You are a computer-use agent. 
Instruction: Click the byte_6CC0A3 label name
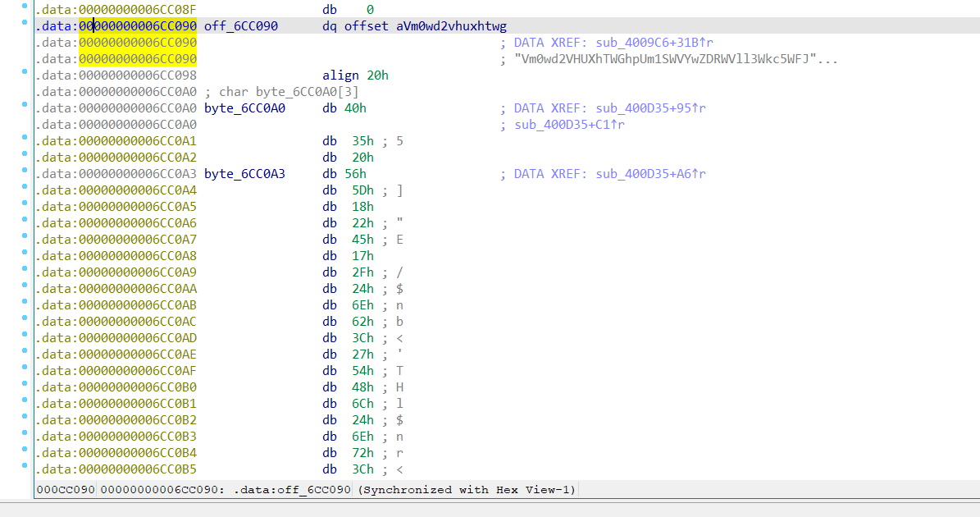(244, 174)
